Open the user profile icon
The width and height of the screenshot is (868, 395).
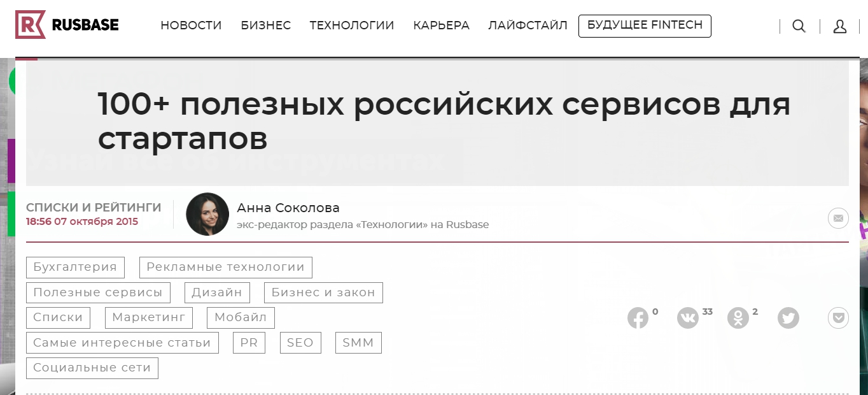pos(839,26)
